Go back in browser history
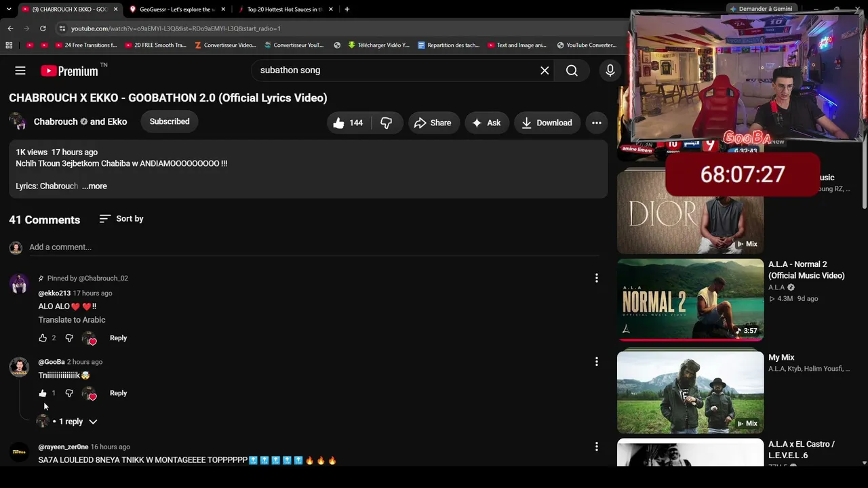The height and width of the screenshot is (488, 868). click(10, 28)
